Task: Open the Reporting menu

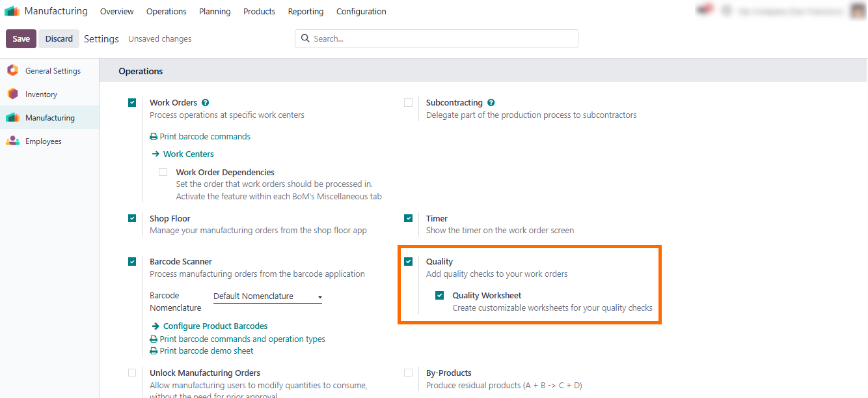Action: point(306,11)
